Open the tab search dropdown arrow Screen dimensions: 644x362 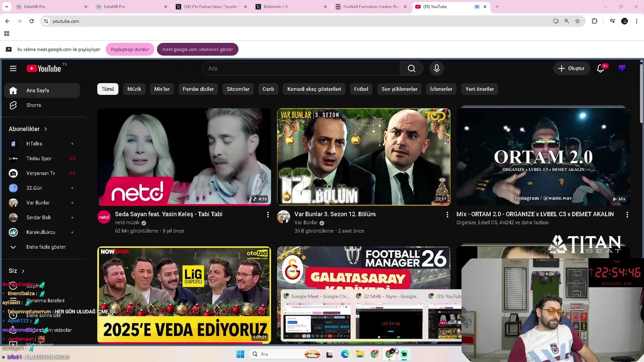7,7
